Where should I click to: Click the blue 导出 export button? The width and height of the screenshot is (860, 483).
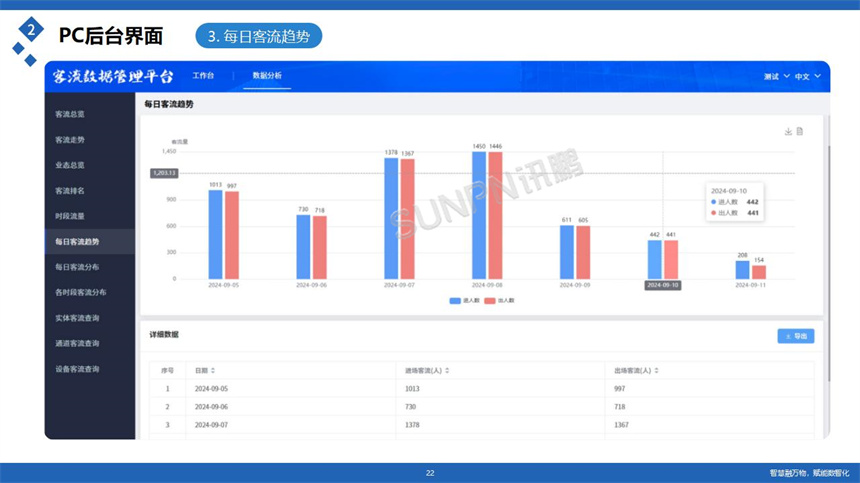795,336
